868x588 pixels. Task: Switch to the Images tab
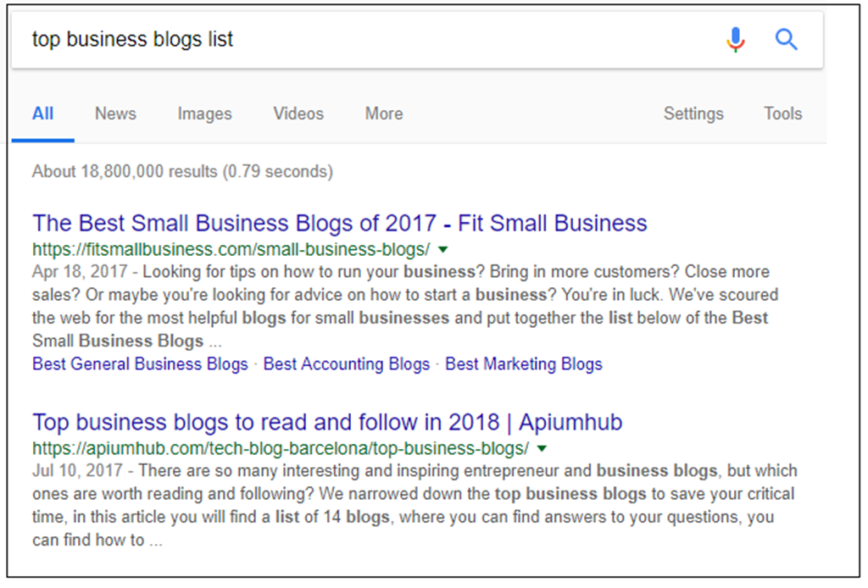click(203, 114)
